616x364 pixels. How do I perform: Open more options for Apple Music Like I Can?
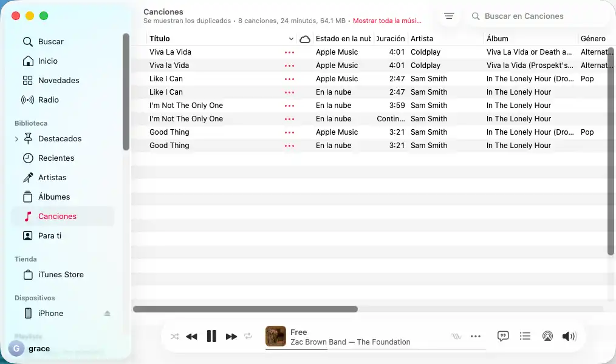coord(290,79)
